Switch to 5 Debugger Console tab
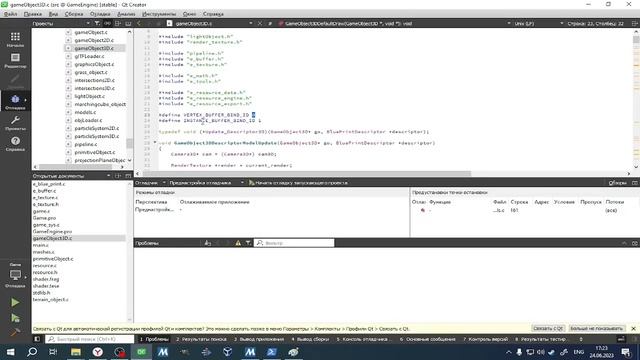 [364, 339]
